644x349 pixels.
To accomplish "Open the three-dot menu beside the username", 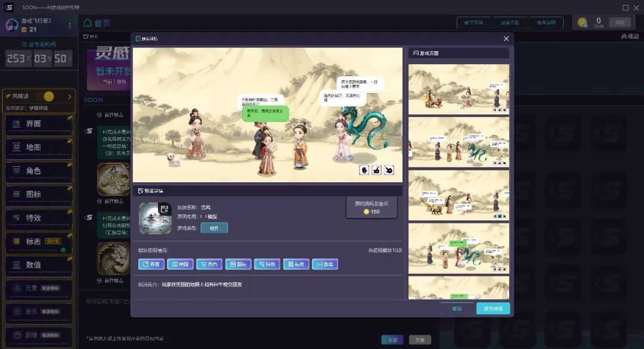I will tap(70, 25).
